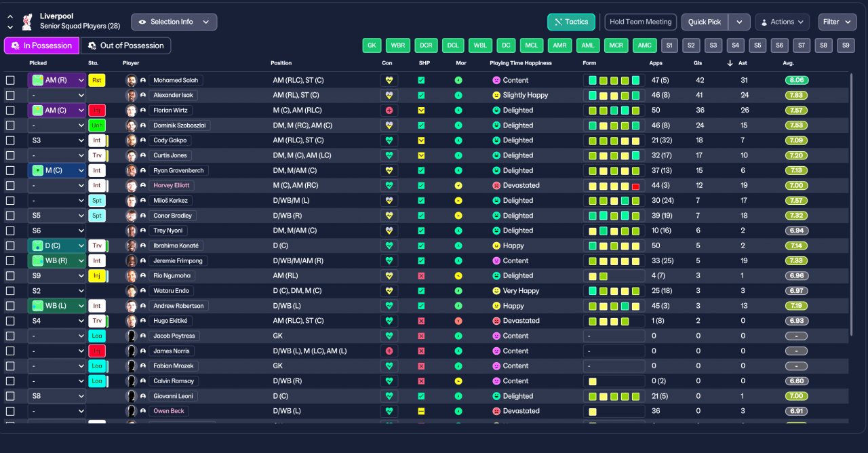Viewport: 868px width, 453px height.
Task: Open Ryan Gravenberch's M (C) picked dropdown
Action: (x=57, y=170)
